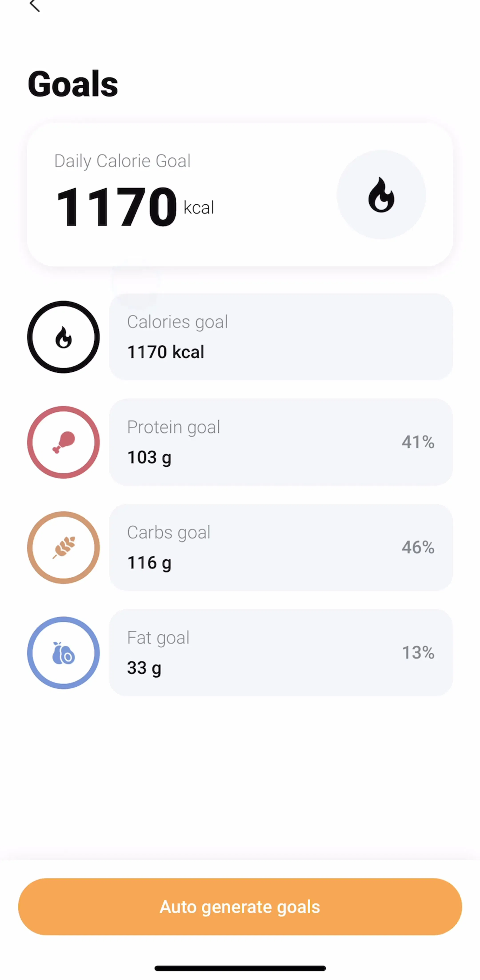This screenshot has width=480, height=980.
Task: Tap the black flame circle icon
Action: click(64, 337)
